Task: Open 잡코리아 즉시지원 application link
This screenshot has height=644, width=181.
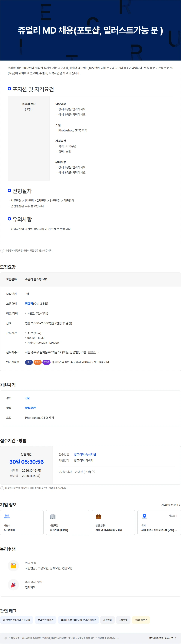Action: tap(85, 454)
